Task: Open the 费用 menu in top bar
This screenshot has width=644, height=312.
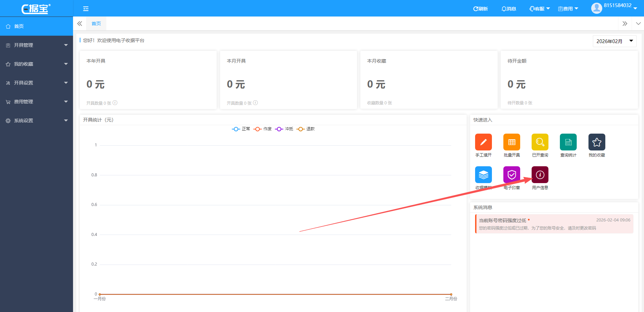Action: 568,9
